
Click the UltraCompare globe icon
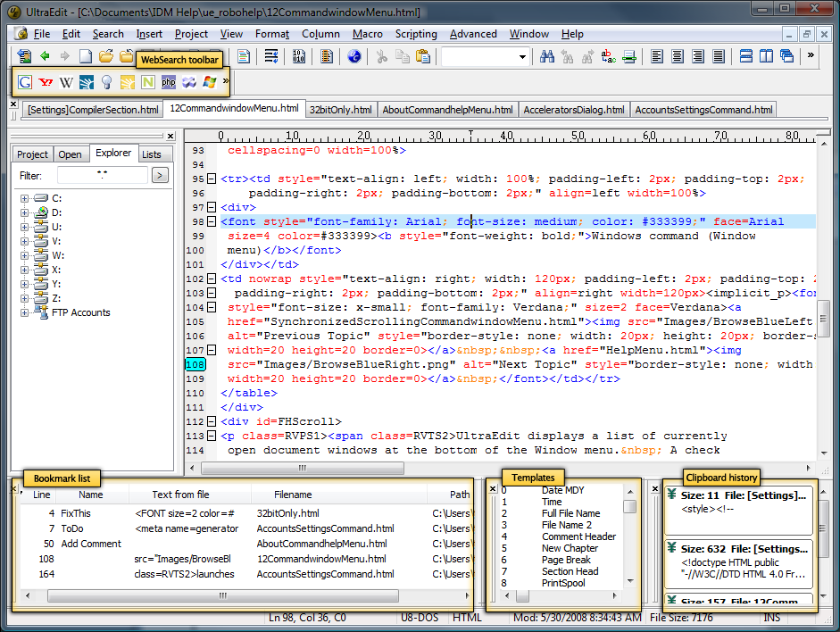pos(354,55)
